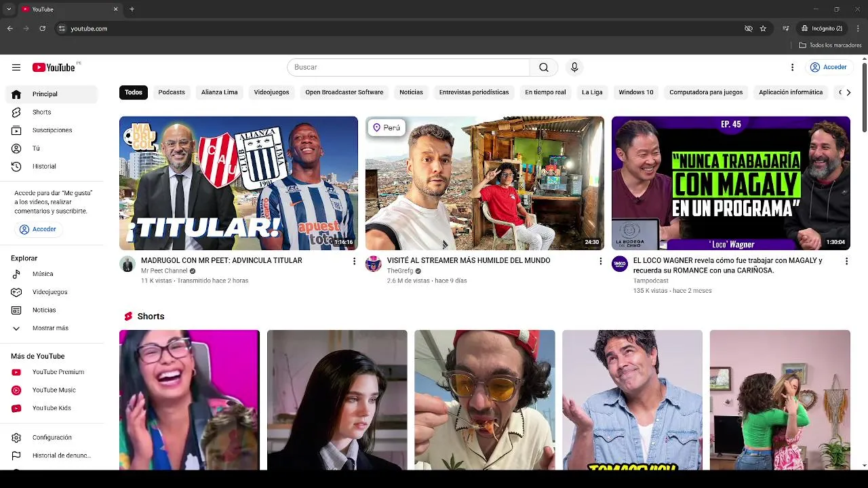
Task: Select the Alianza Lima chip
Action: (x=219, y=92)
